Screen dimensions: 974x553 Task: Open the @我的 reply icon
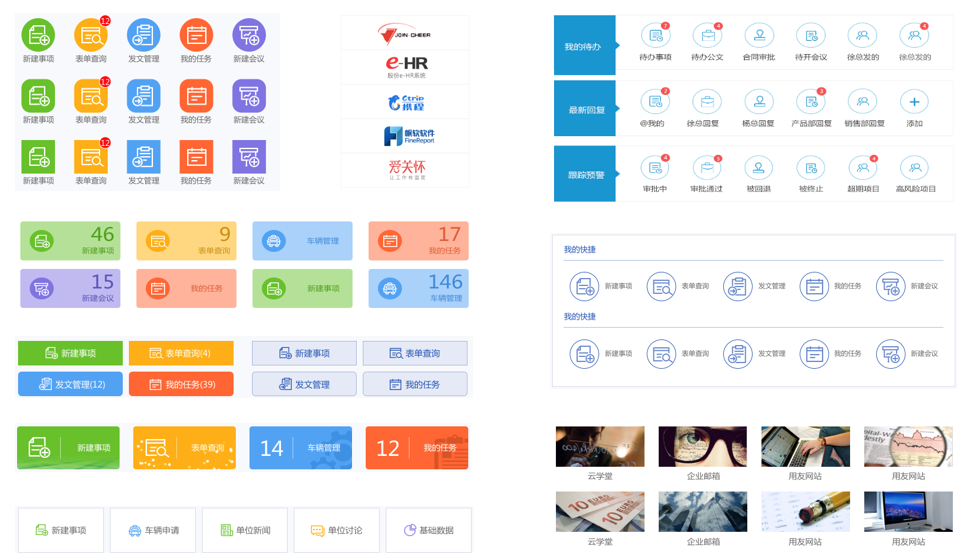[655, 102]
